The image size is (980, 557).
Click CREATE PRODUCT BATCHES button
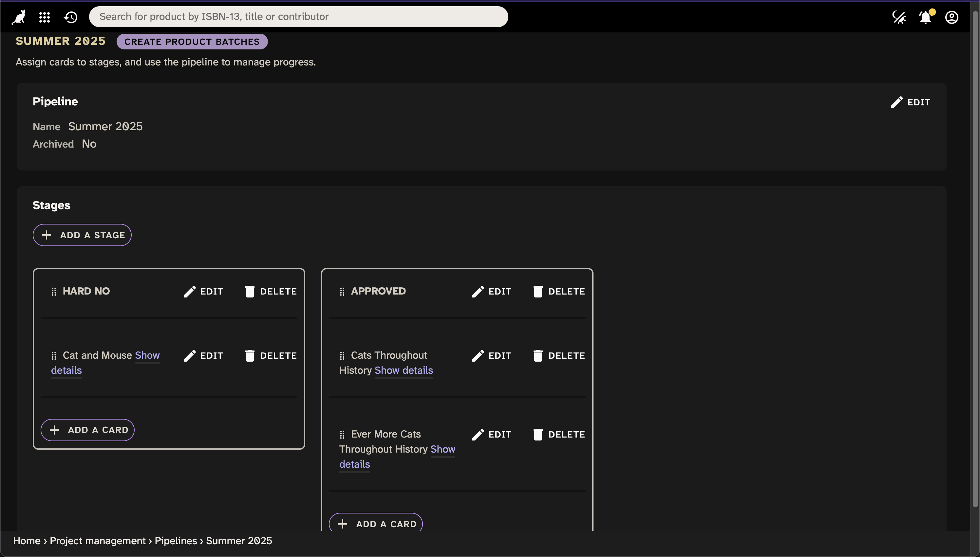tap(192, 41)
